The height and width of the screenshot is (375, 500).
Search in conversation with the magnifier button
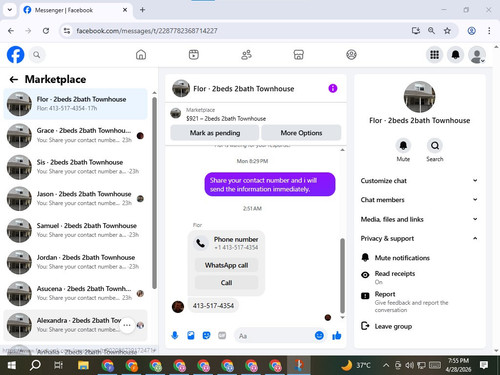435,146
